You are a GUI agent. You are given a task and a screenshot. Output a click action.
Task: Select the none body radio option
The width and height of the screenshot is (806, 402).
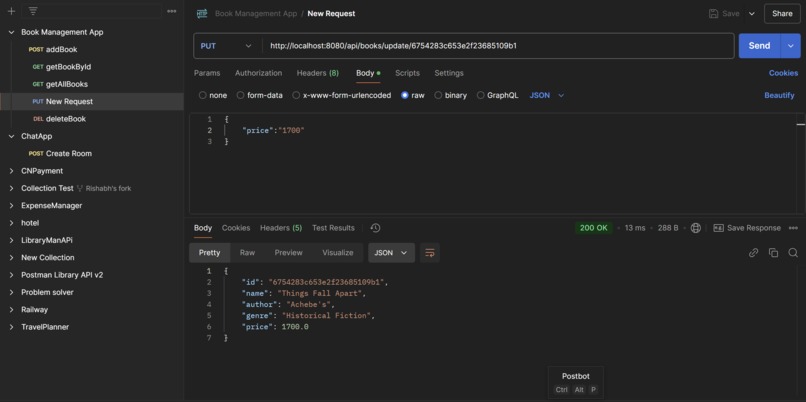pyautogui.click(x=203, y=95)
